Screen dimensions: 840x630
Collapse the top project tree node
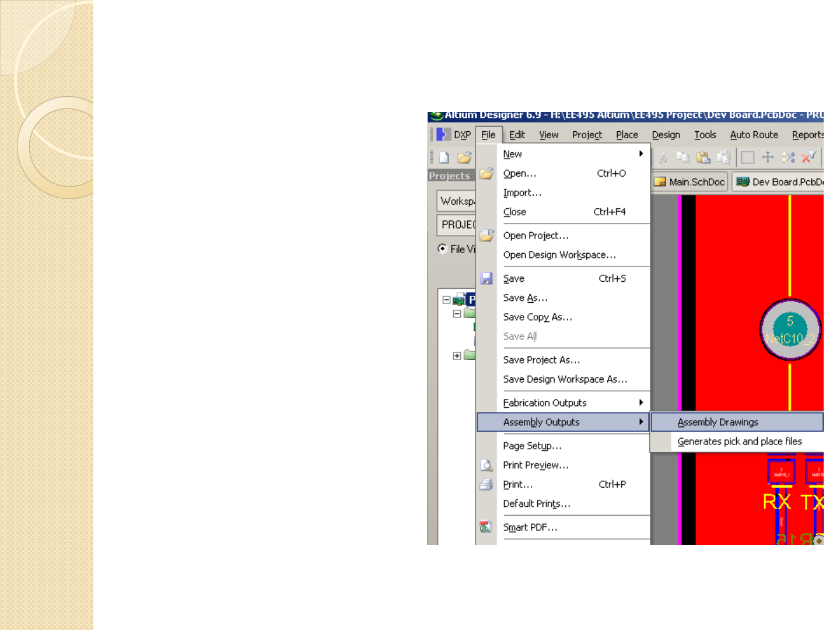pyautogui.click(x=446, y=300)
